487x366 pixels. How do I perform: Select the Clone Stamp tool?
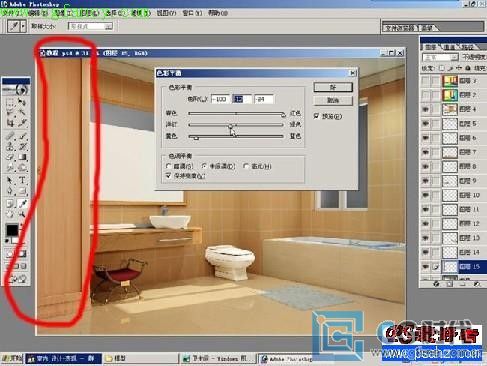(10, 146)
